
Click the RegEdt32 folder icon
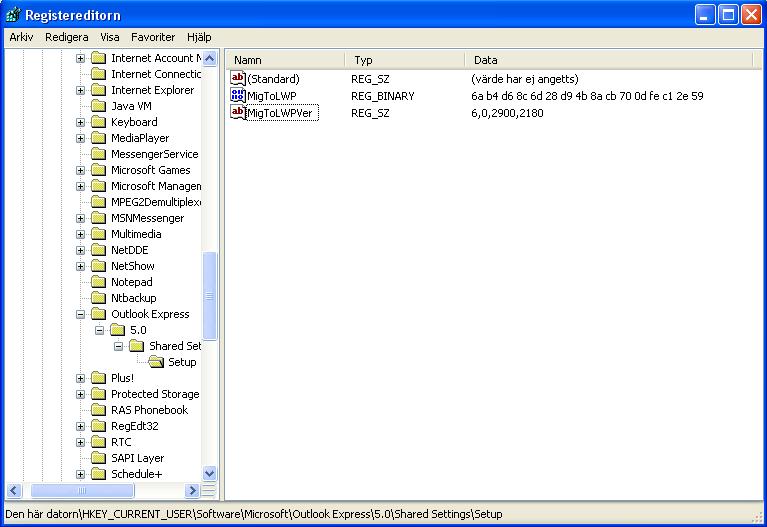(98, 426)
